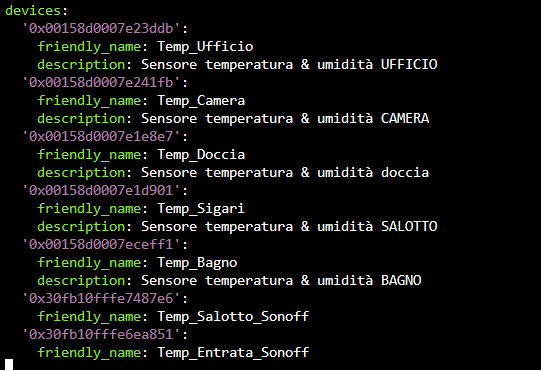Click device ID 0x00158d0007eceff1
The width and height of the screenshot is (541, 370).
pyautogui.click(x=105, y=244)
